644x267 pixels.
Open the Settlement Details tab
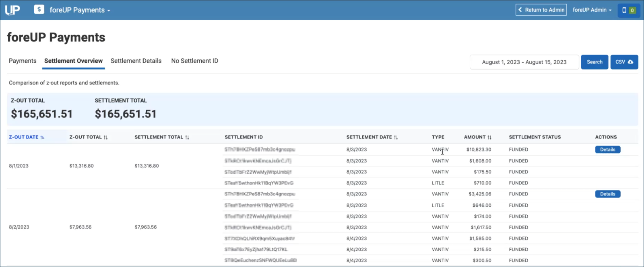click(136, 61)
